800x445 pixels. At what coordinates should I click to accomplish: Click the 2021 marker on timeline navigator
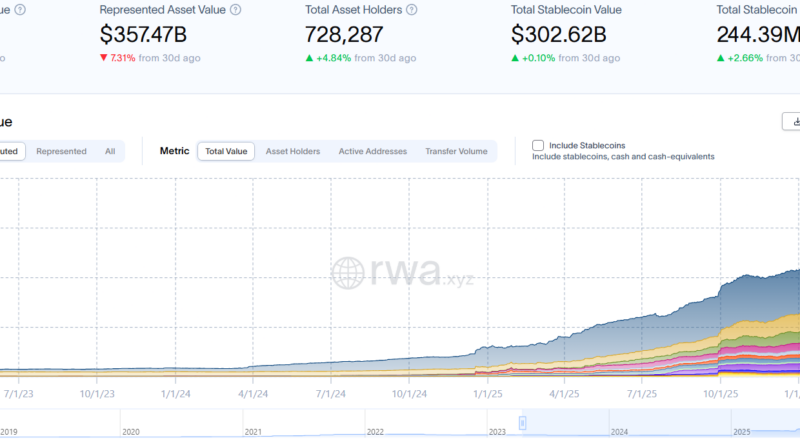click(x=254, y=432)
